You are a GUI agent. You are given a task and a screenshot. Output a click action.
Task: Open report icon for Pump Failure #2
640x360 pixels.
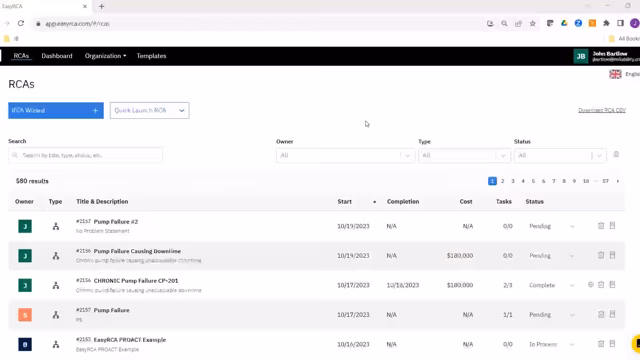612,226
